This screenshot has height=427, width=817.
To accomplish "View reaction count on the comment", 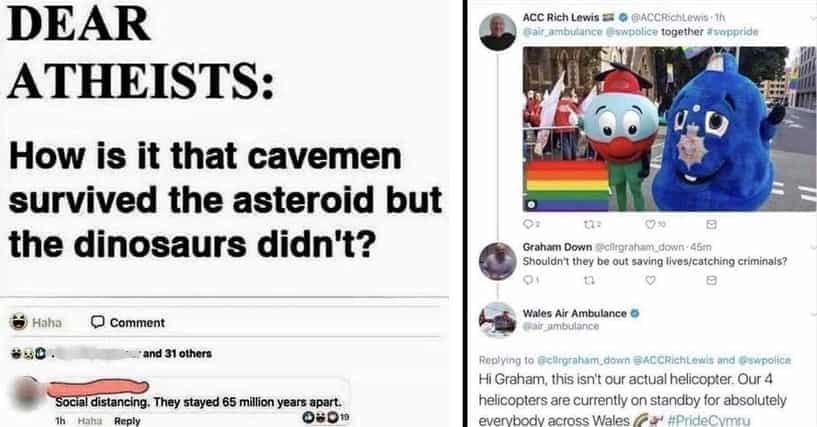I will click(x=326, y=417).
